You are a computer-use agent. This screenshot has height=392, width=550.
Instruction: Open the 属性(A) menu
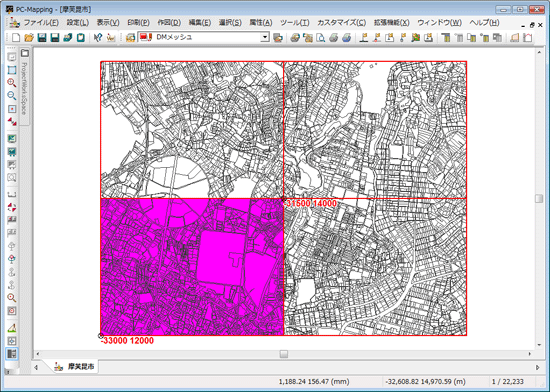tap(261, 22)
